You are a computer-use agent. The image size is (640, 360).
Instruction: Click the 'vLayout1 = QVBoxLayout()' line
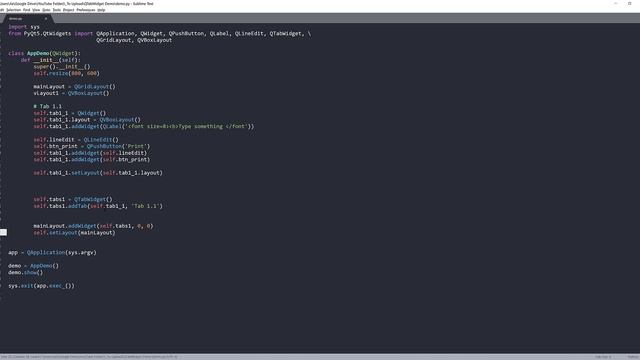pos(71,93)
